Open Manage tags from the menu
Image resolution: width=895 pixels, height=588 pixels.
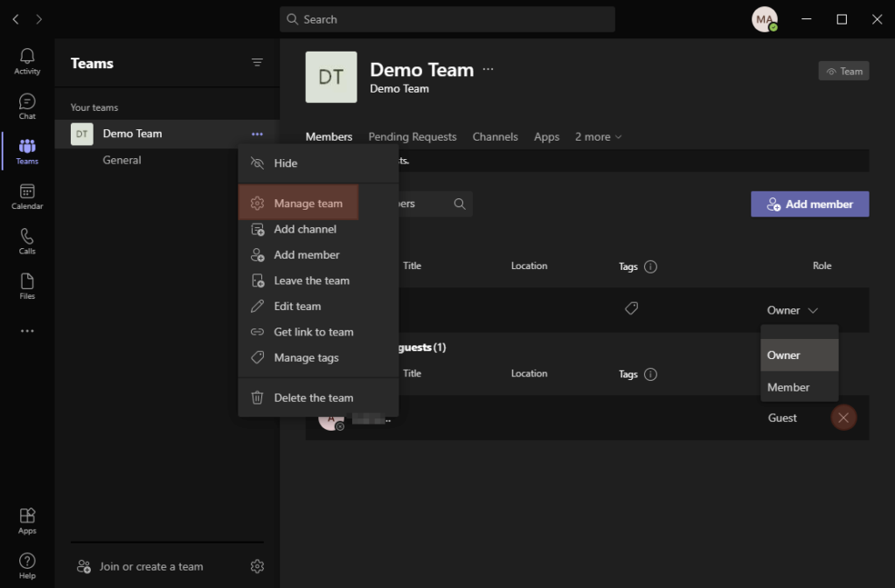click(318, 357)
